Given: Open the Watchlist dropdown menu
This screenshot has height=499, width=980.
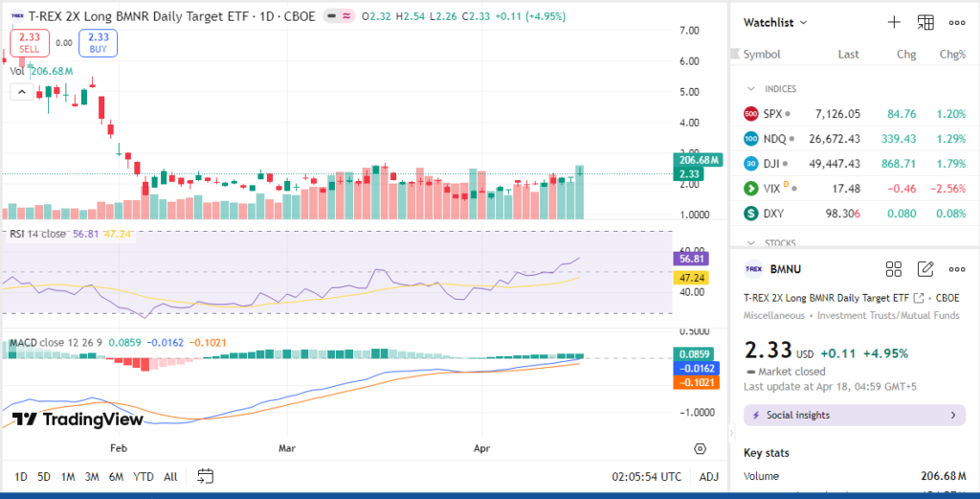Looking at the screenshot, I should 776,22.
